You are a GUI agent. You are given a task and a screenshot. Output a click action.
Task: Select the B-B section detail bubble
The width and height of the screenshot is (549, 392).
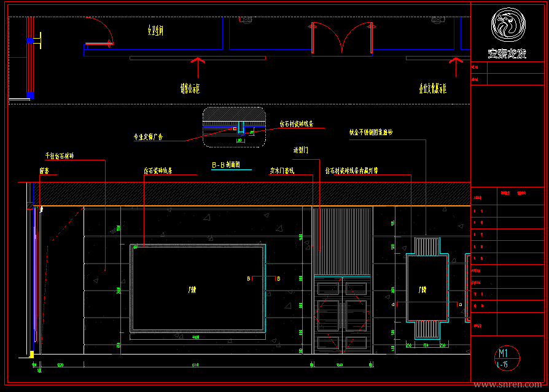click(234, 127)
